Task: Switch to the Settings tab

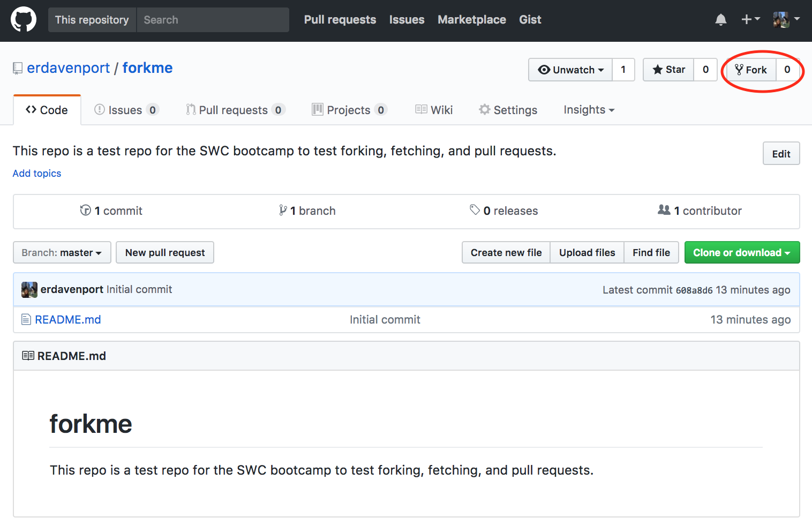Action: click(508, 110)
